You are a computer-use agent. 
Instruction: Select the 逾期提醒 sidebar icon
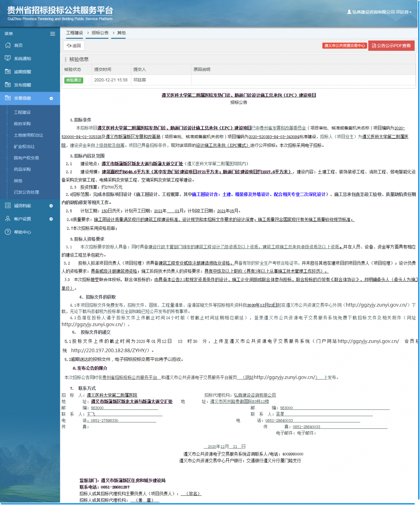(x=7, y=71)
